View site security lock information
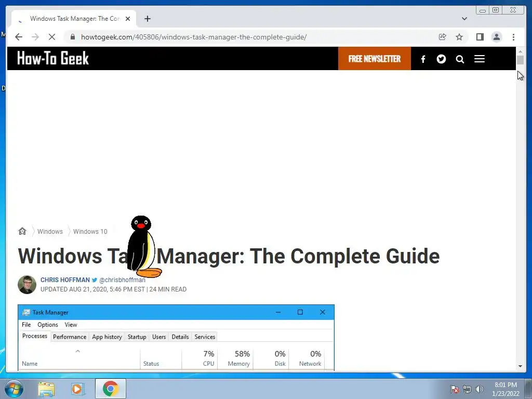The width and height of the screenshot is (532, 399). pyautogui.click(x=73, y=37)
